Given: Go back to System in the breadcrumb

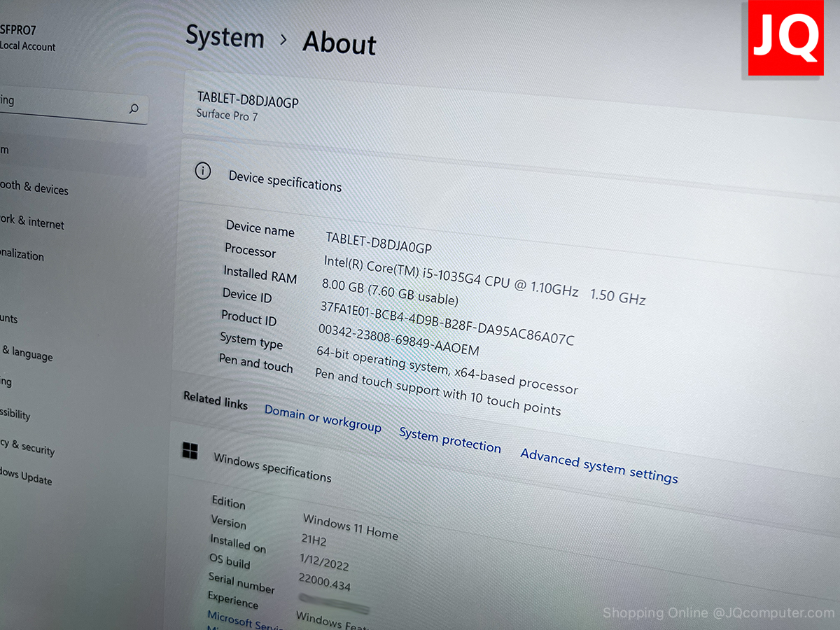Looking at the screenshot, I should [x=225, y=36].
